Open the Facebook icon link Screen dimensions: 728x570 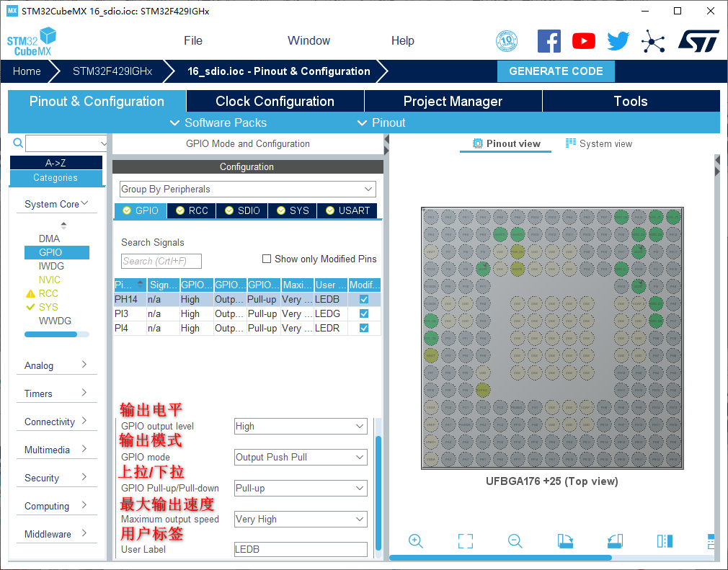point(549,41)
